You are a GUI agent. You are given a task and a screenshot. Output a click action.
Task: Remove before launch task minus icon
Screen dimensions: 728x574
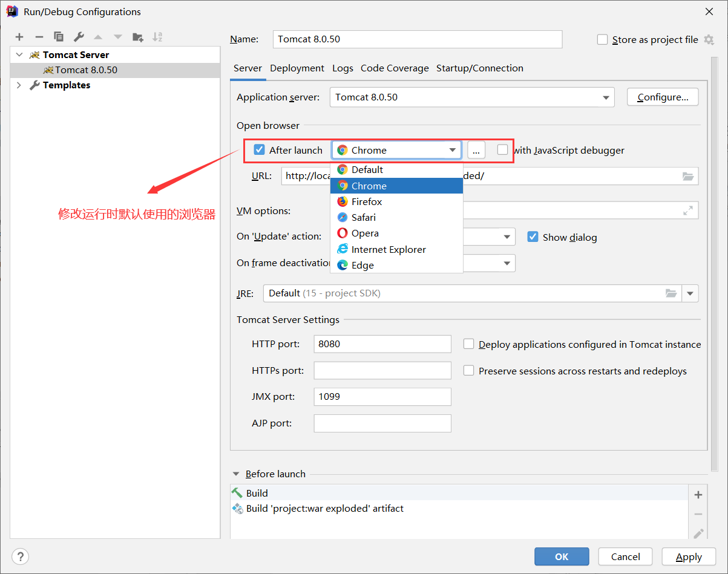(x=698, y=514)
